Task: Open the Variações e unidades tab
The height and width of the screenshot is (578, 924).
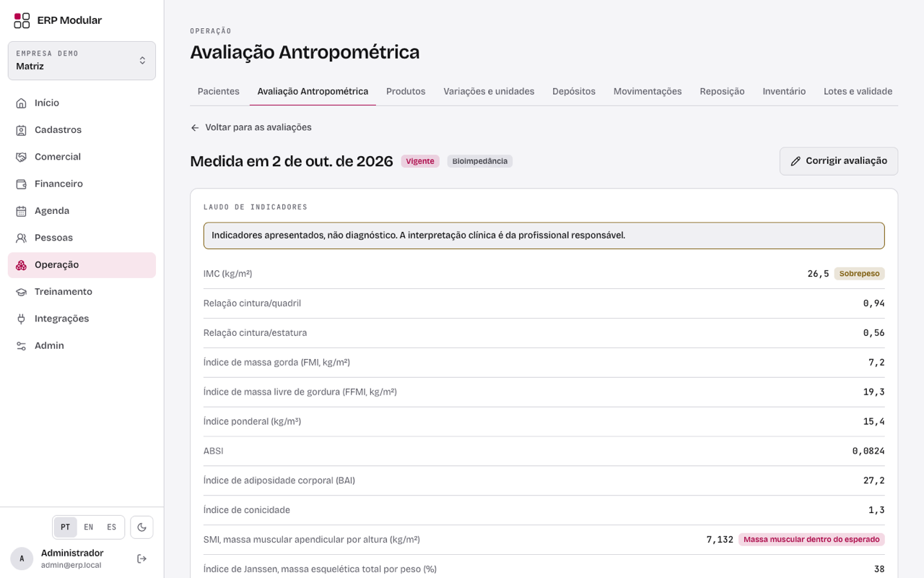Action: pos(489,92)
